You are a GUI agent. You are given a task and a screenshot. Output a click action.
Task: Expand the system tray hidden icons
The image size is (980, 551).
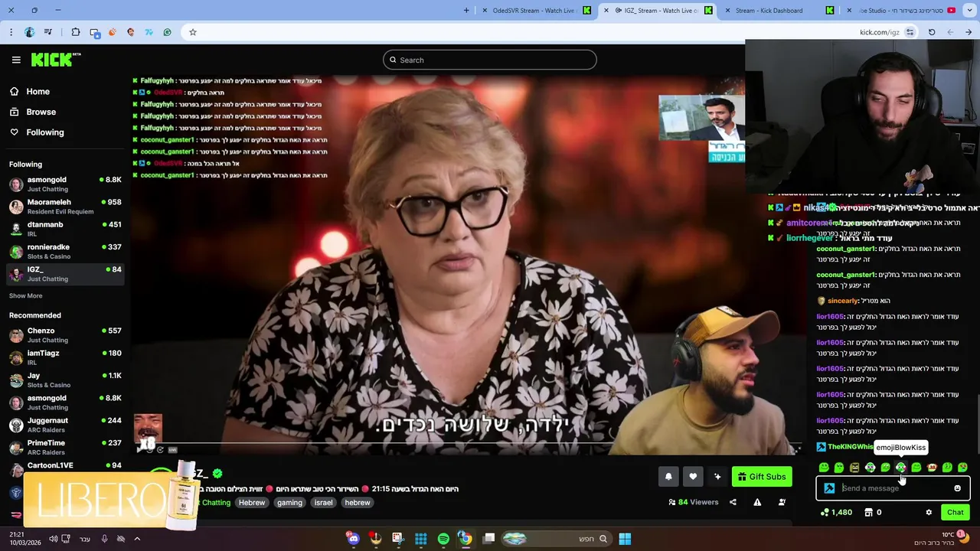tap(137, 539)
